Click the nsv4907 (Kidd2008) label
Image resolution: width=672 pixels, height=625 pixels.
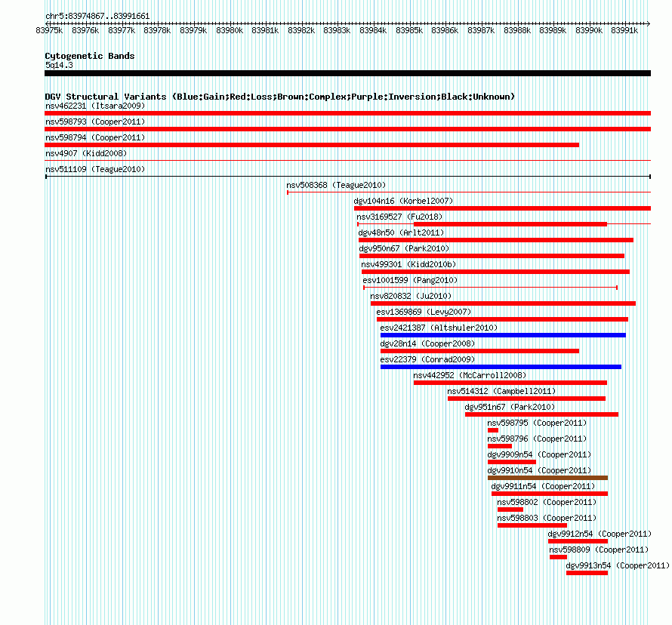(86, 153)
